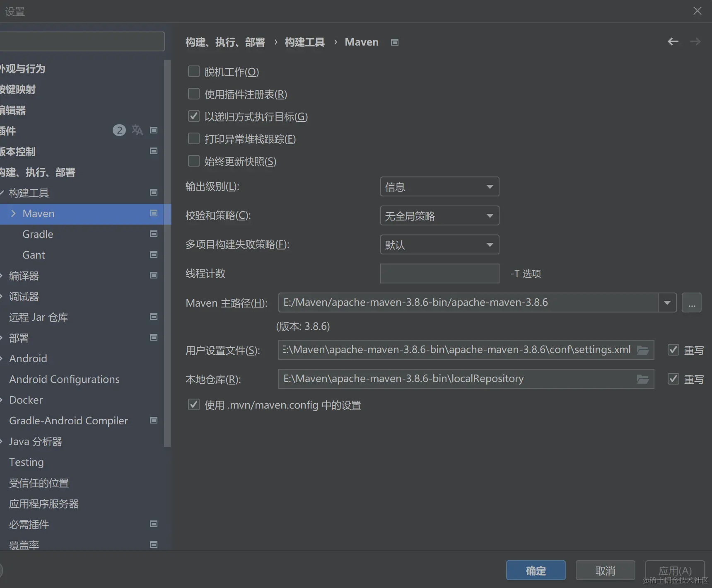Click project icon on the Gant row
712x588 pixels.
(x=154, y=254)
